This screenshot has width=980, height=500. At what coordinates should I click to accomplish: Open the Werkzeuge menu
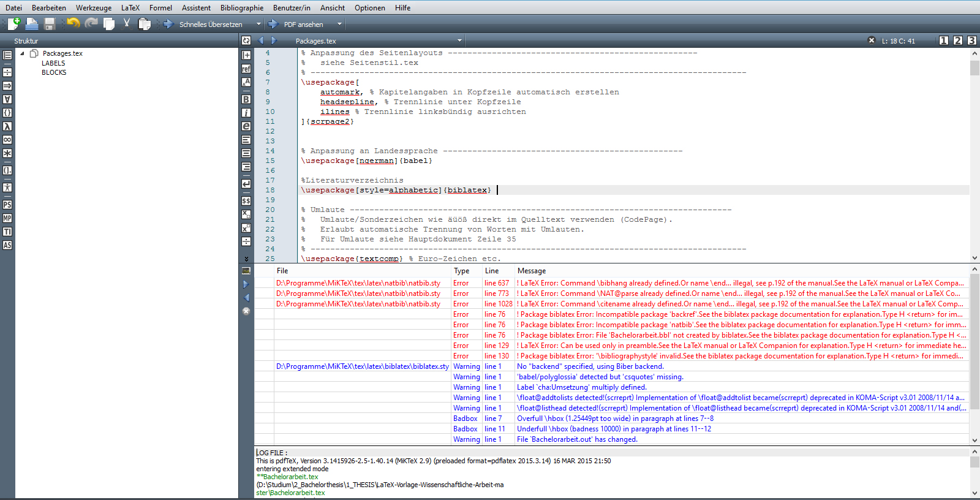tap(94, 8)
